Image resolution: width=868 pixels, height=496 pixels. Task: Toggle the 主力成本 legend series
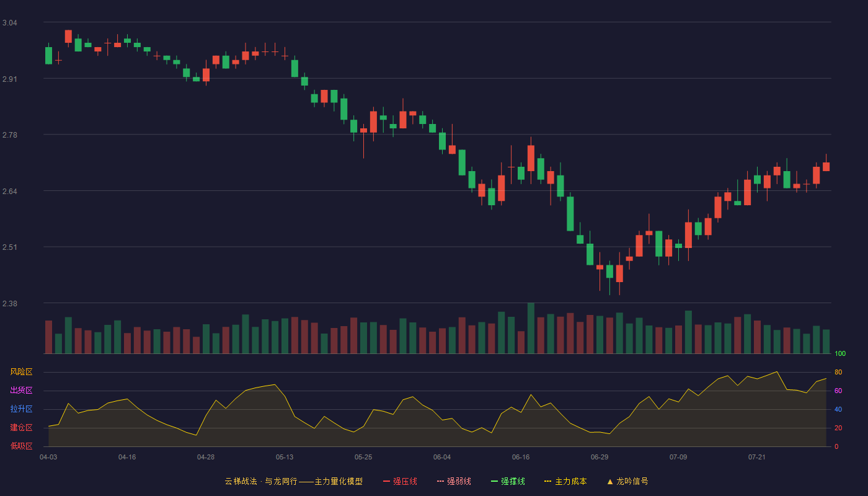point(565,481)
